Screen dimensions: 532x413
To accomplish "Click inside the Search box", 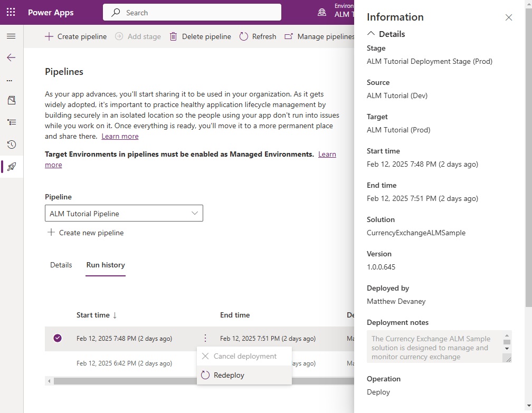I will (x=192, y=13).
